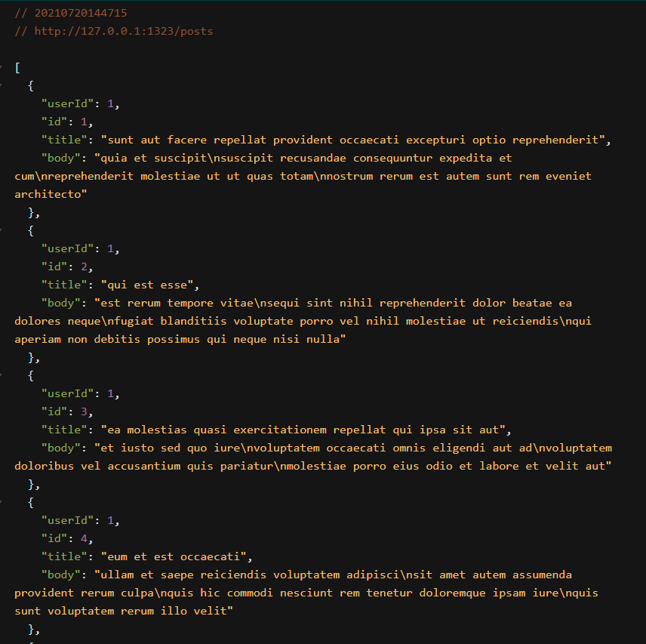Click the word "architecto" in first body
Screen dimensions: 646x644
click(48, 195)
